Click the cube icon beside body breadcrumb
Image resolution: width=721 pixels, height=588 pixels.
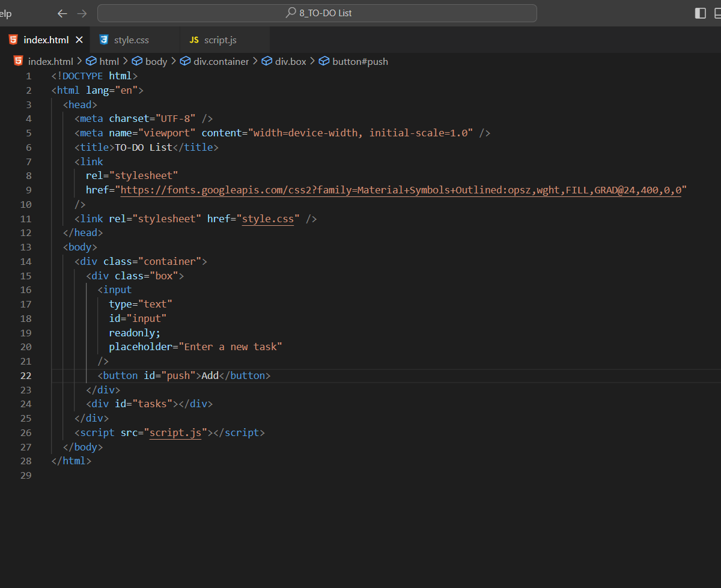137,61
